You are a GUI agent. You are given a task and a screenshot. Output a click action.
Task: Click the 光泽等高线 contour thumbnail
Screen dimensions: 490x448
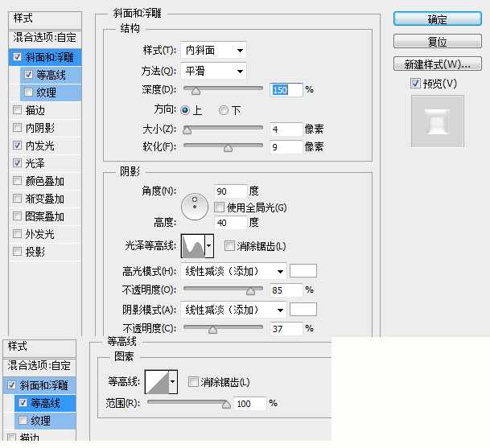(x=193, y=246)
